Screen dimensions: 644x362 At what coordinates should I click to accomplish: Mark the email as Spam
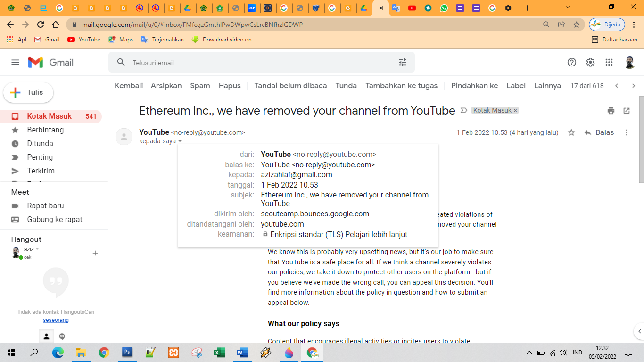(200, 86)
